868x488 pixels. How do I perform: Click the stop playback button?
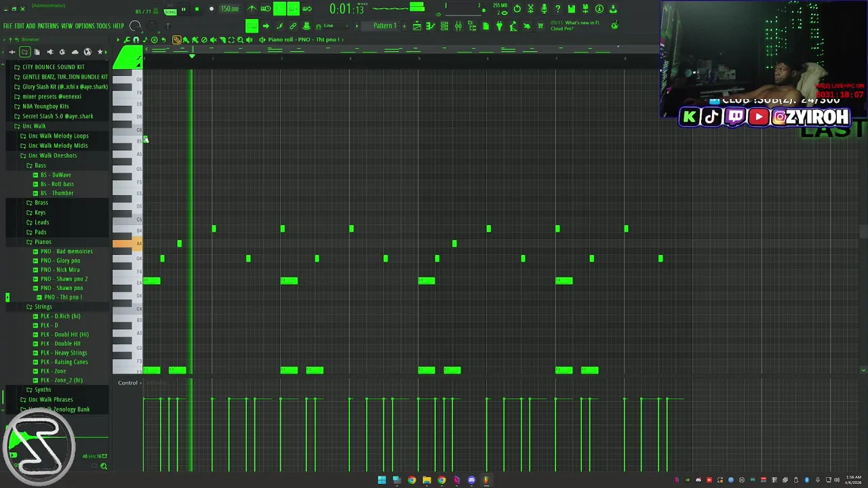tap(197, 9)
